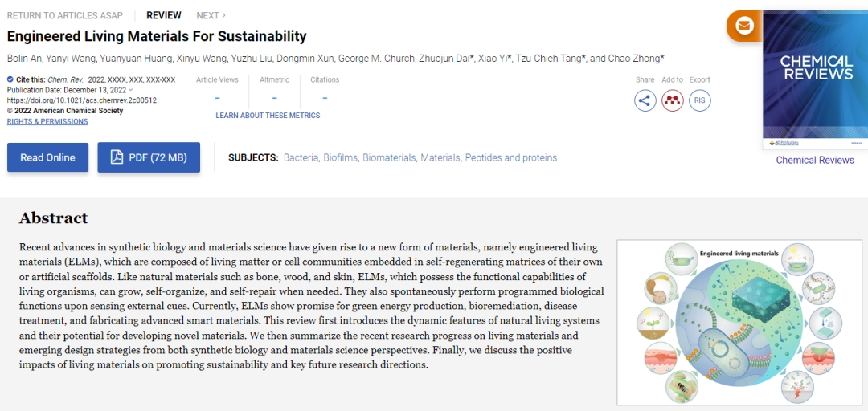Select the REVIEW tab label

164,15
